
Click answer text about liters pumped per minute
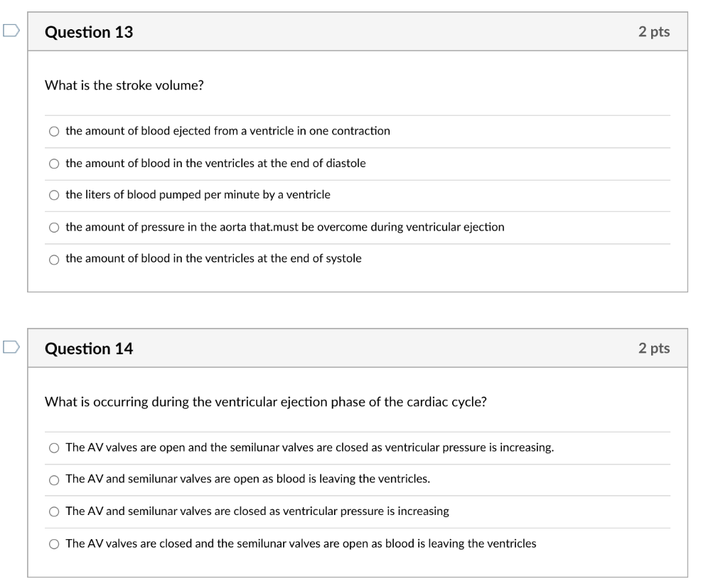pos(198,195)
